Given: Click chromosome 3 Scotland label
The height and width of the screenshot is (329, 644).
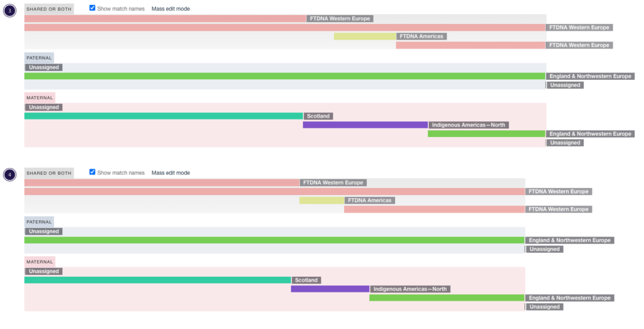Looking at the screenshot, I should pyautogui.click(x=318, y=116).
